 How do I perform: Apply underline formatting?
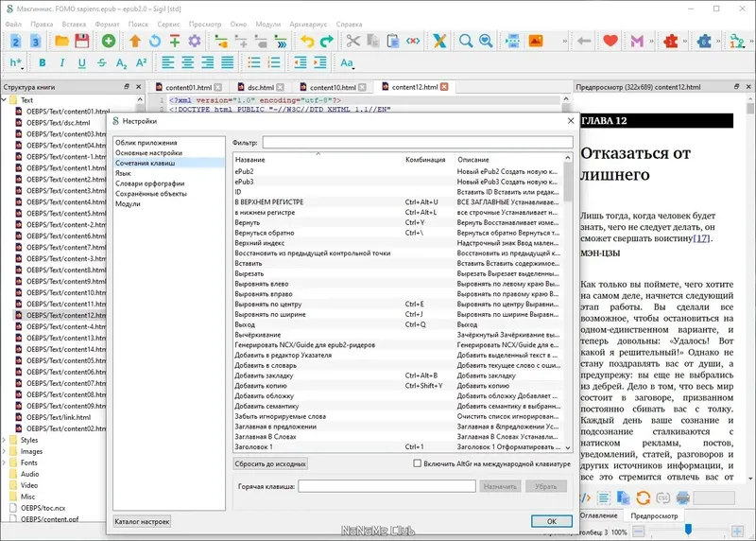click(81, 62)
